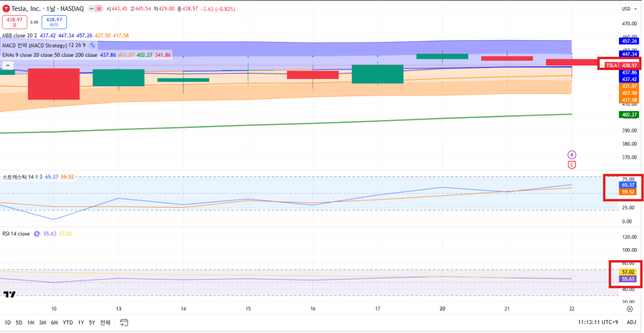Click the 65.37 stochastic axis label
The width and height of the screenshot is (644, 333).
pyautogui.click(x=628, y=185)
